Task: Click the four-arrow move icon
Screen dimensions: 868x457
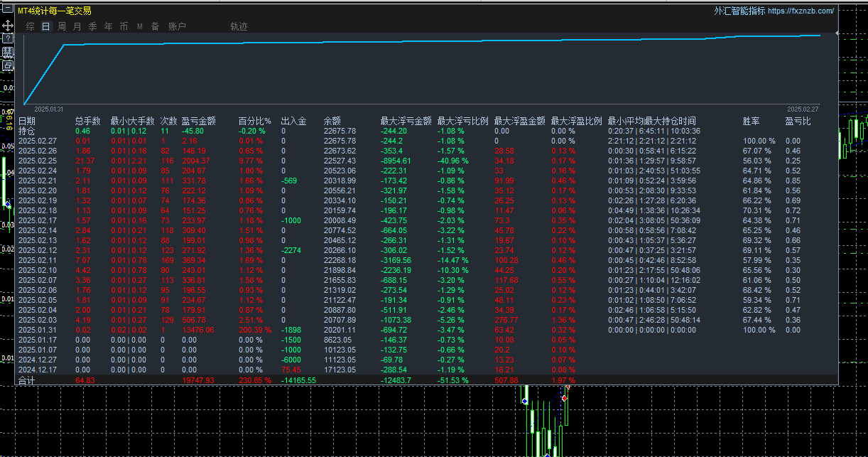Action: (x=8, y=26)
